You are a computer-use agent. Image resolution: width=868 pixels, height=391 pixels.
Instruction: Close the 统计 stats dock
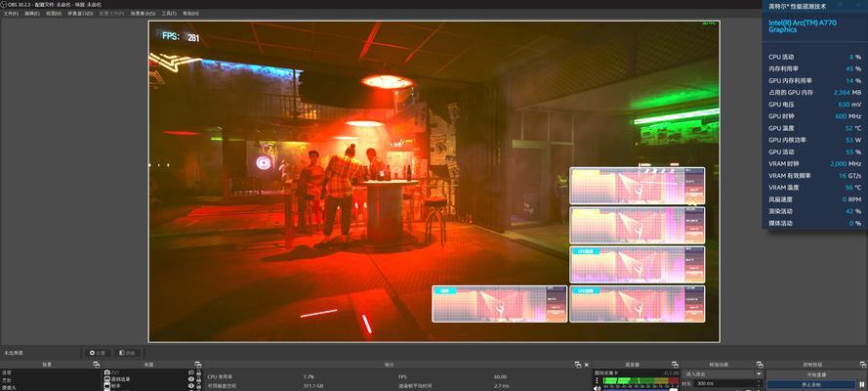point(586,365)
